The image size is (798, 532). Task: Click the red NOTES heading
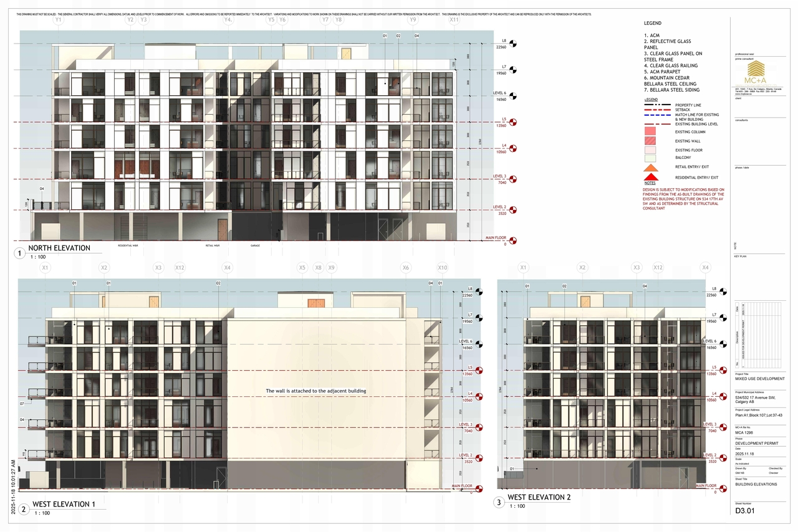click(x=650, y=183)
